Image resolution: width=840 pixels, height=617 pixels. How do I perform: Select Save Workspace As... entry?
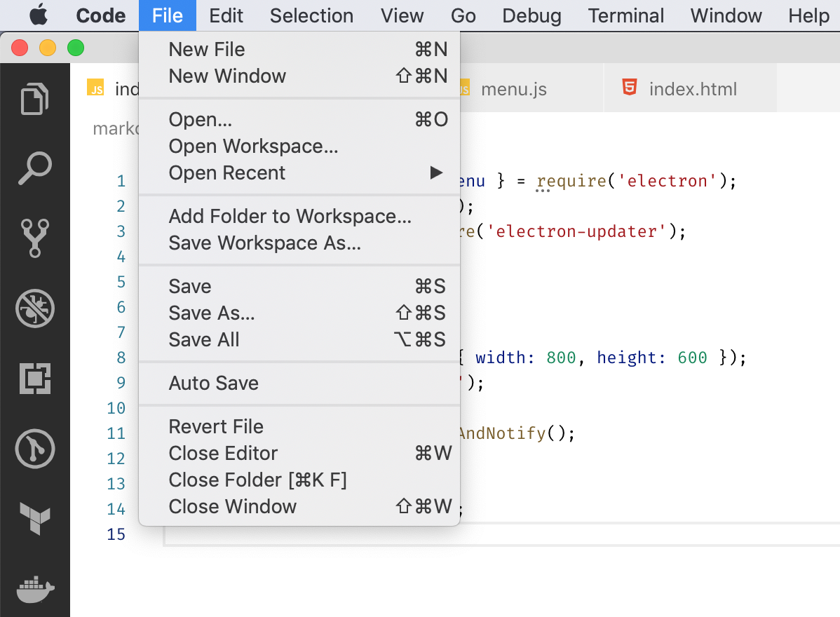click(x=299, y=243)
